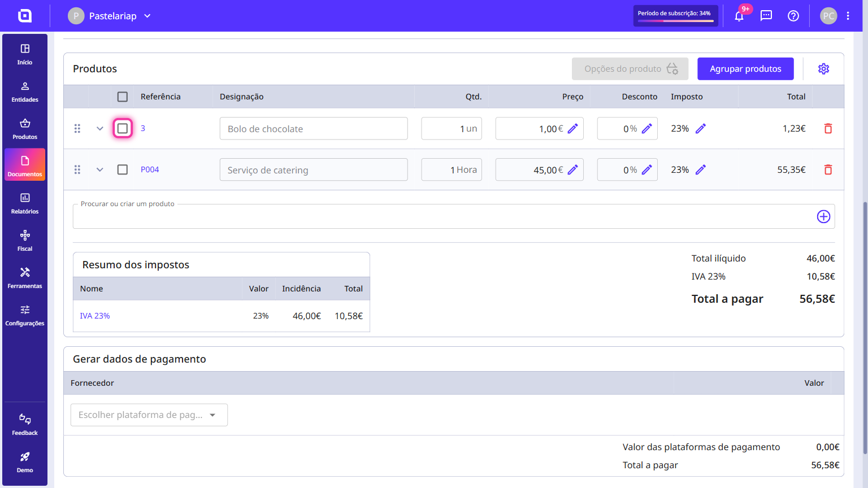Open Fiscal in the sidebar
Viewport: 868px width, 488px height.
tap(25, 241)
